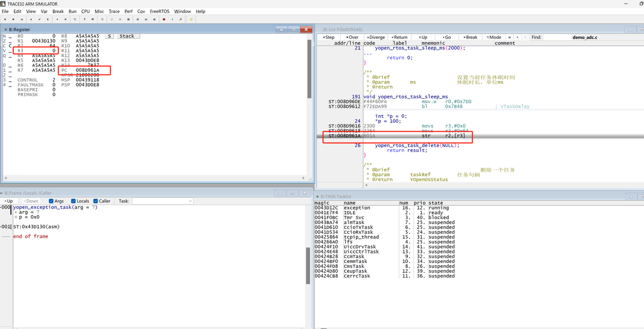The image size is (644, 329).
Task: Click Step in the List window
Action: [329, 37]
